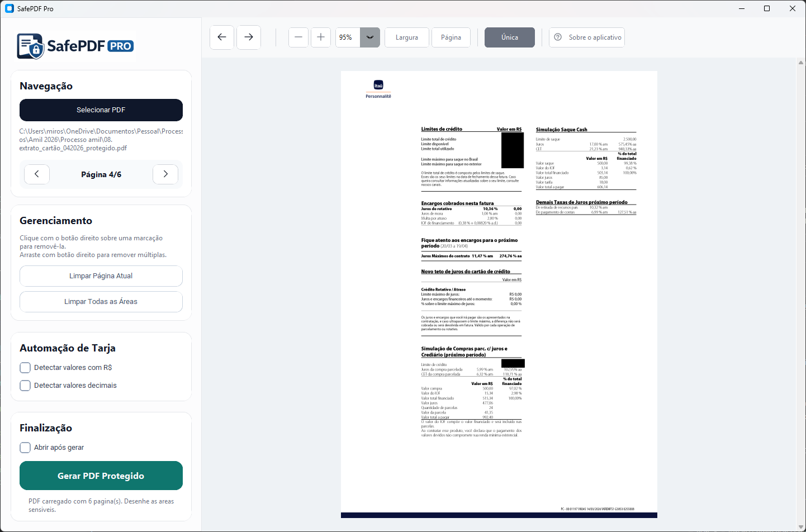Viewport: 806px width, 532px height.
Task: Expand the zoom level chevron next to 95%
Action: pyautogui.click(x=369, y=37)
